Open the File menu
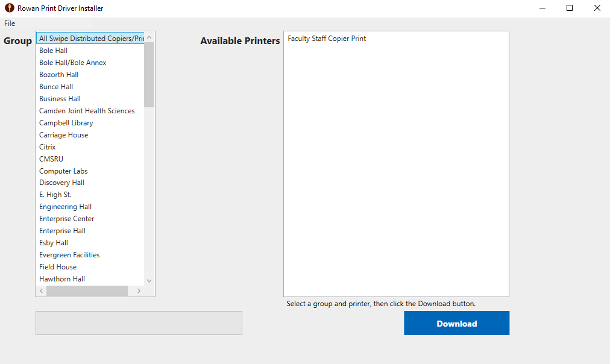The height and width of the screenshot is (364, 610). click(x=10, y=24)
